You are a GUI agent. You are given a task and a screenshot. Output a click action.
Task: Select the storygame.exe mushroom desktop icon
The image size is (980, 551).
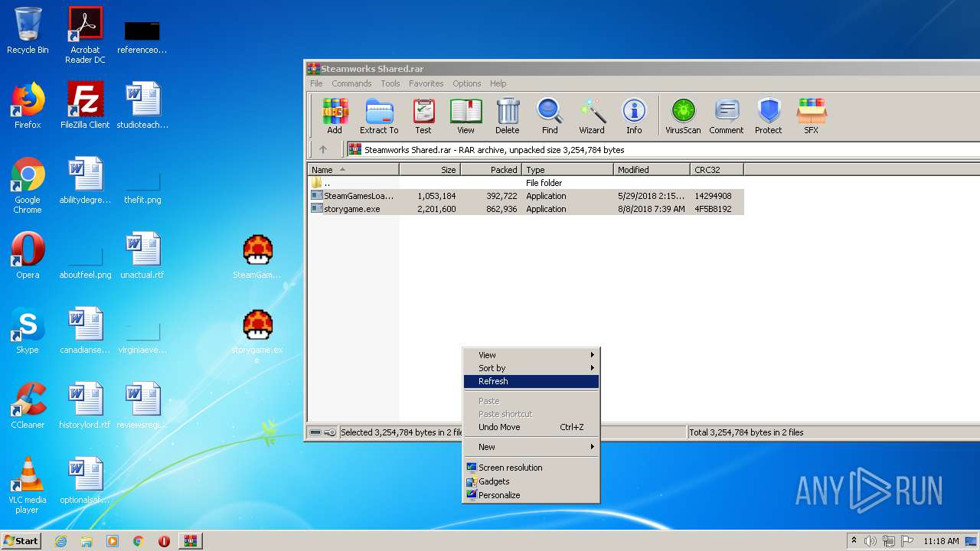pyautogui.click(x=257, y=335)
